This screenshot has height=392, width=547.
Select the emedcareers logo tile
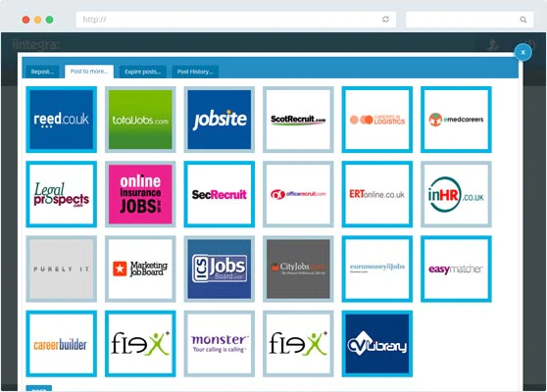point(456,120)
